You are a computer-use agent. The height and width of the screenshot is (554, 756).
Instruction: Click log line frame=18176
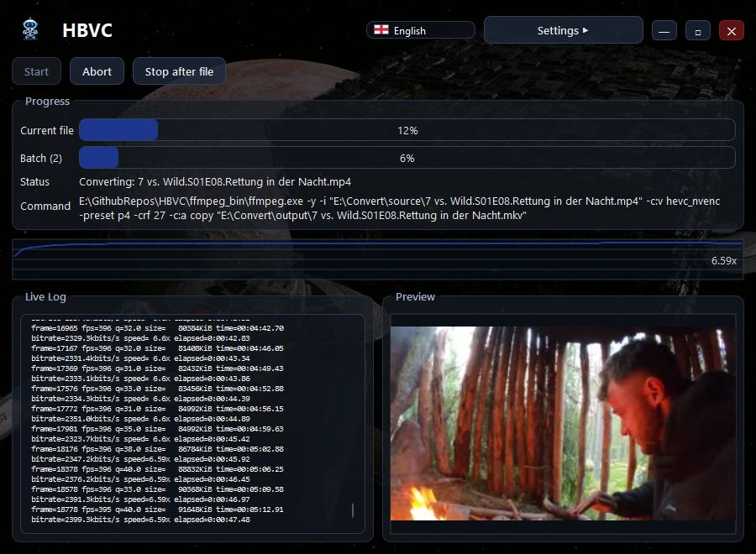(158, 449)
